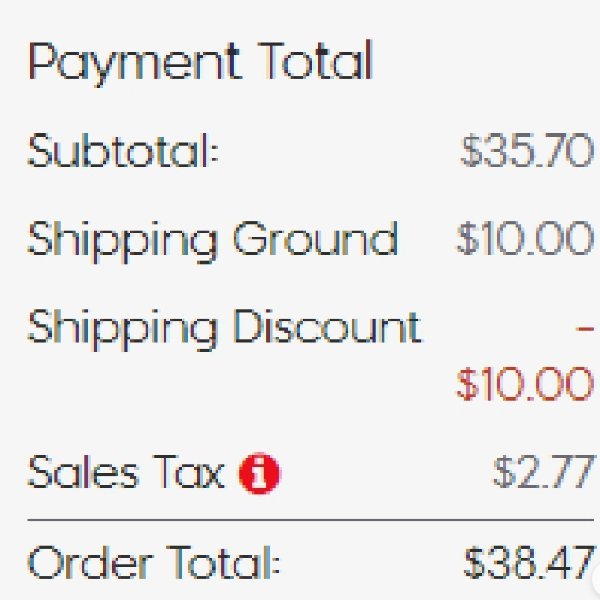
Task: Click the word Discount in Shipping Discount
Action: 328,326
